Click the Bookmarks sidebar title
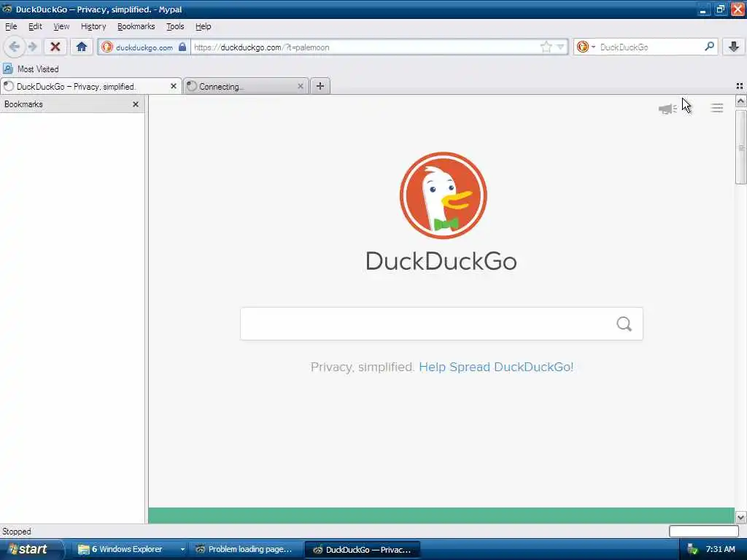The width and height of the screenshot is (747, 560). pyautogui.click(x=23, y=104)
